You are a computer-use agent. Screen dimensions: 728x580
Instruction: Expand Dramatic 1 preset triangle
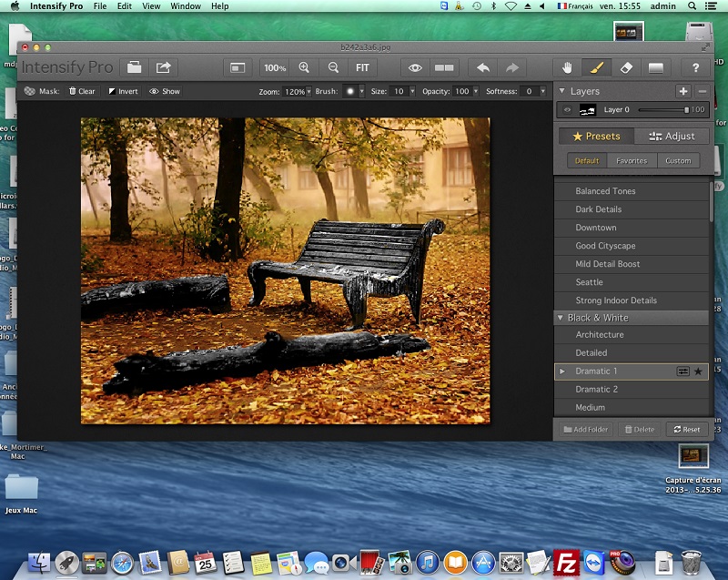(562, 371)
